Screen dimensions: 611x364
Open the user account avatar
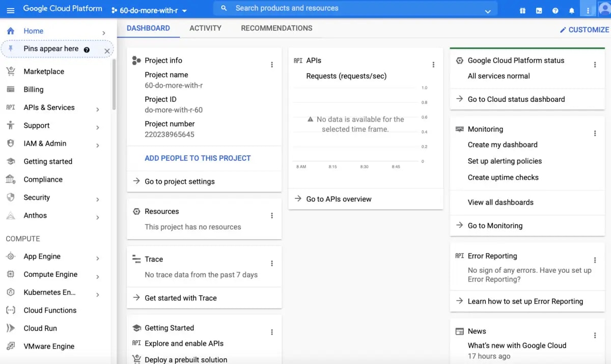click(x=604, y=9)
